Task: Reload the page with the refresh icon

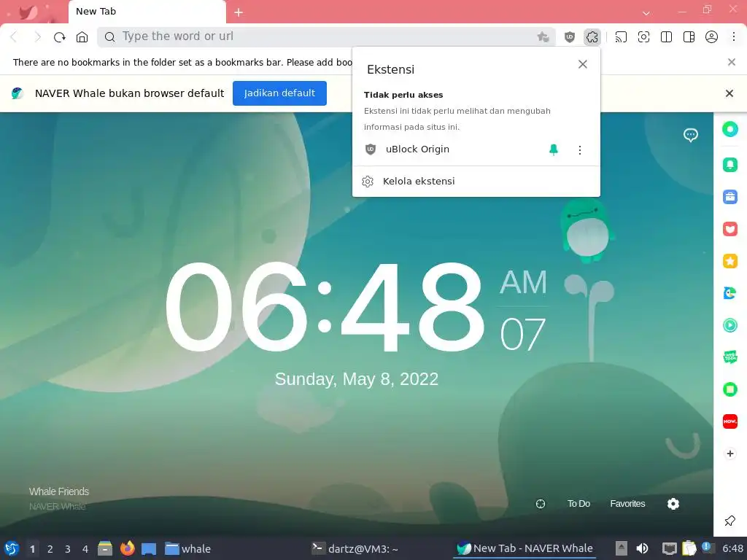Action: 60,37
